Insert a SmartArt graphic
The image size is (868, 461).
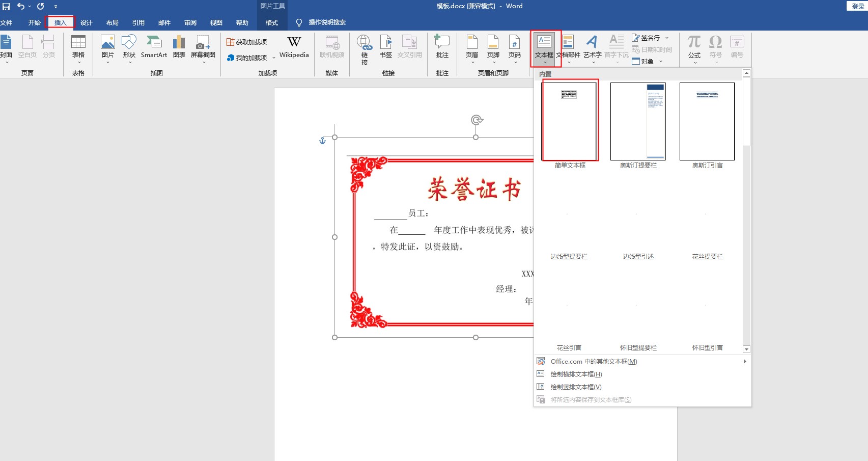[154, 47]
